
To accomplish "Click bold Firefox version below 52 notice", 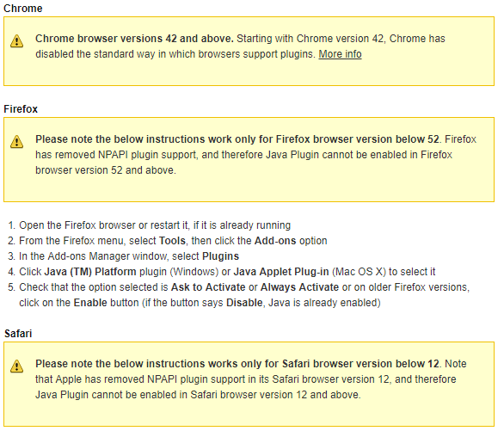I will click(237, 139).
